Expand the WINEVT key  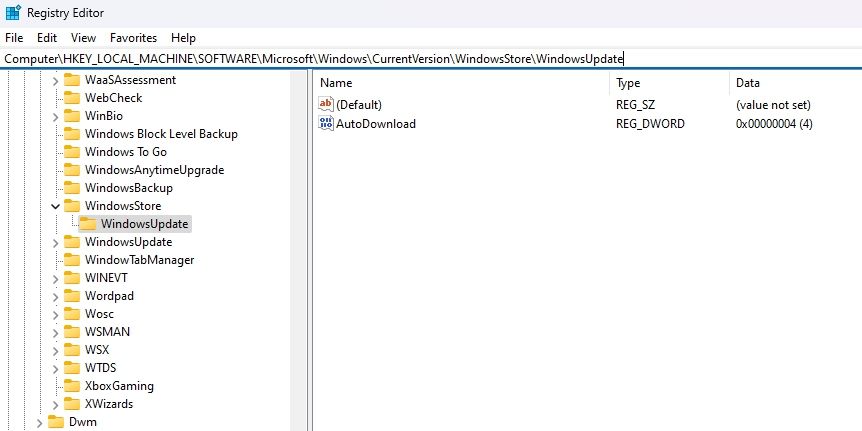tap(55, 278)
